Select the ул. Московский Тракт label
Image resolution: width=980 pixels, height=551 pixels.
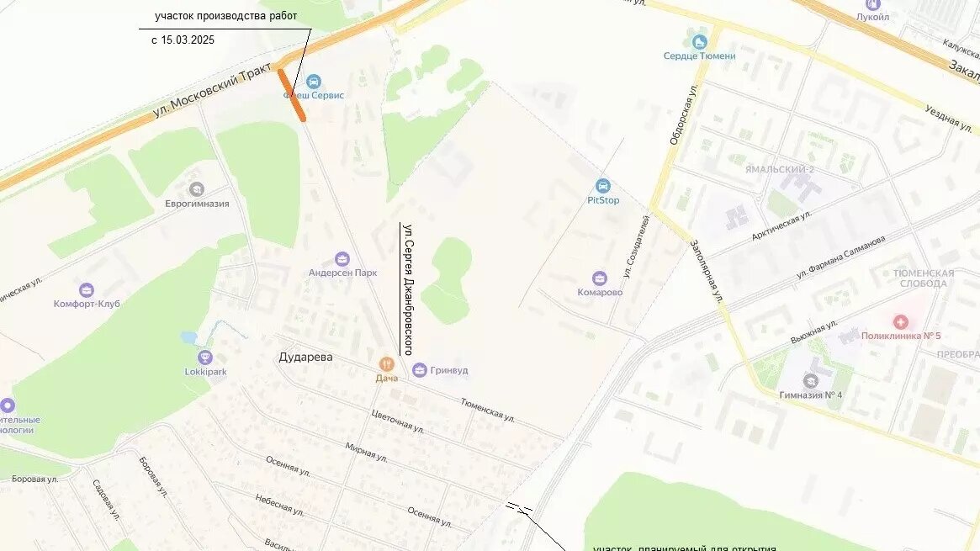213,90
